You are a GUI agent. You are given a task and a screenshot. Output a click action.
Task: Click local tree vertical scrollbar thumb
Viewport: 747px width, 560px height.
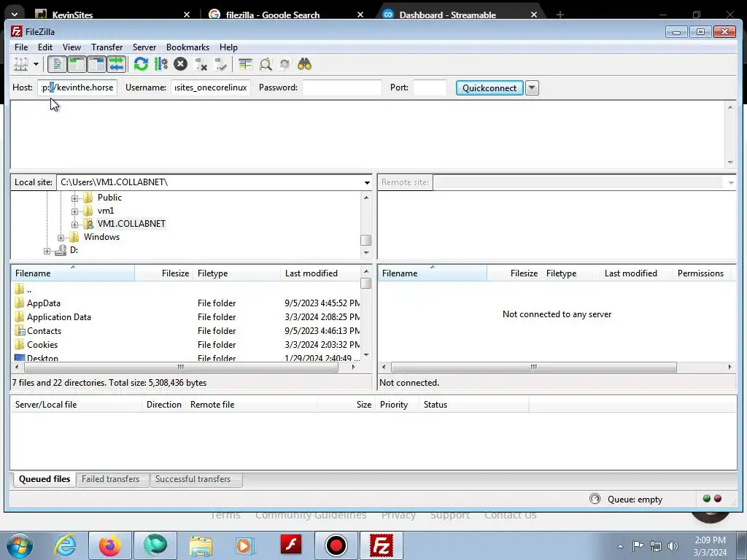(x=366, y=240)
